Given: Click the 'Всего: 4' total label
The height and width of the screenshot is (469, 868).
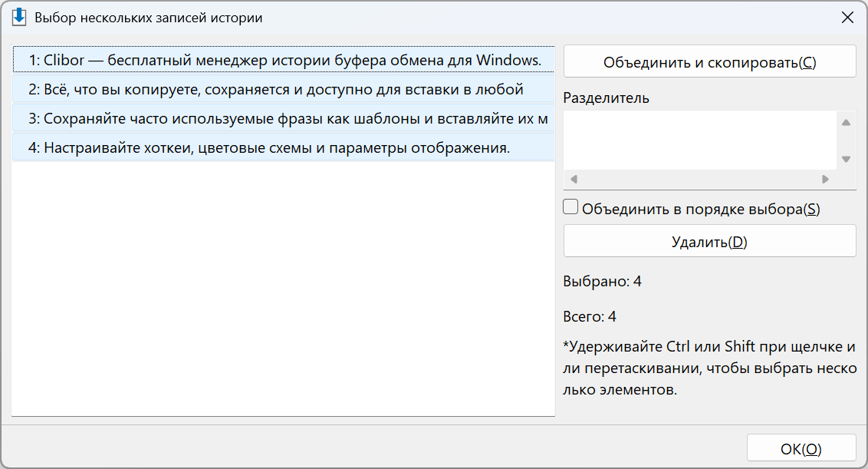Looking at the screenshot, I should [590, 316].
